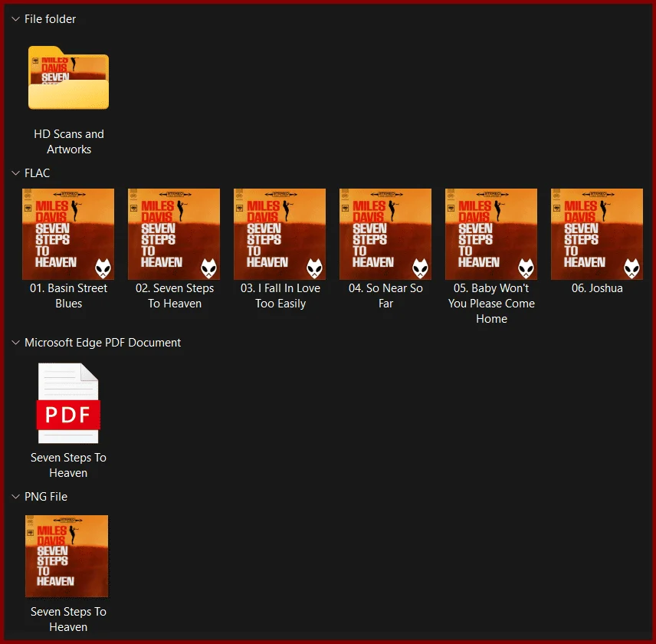Select the PNG cover image thumbnail
This screenshot has height=644, width=656.
tap(67, 556)
